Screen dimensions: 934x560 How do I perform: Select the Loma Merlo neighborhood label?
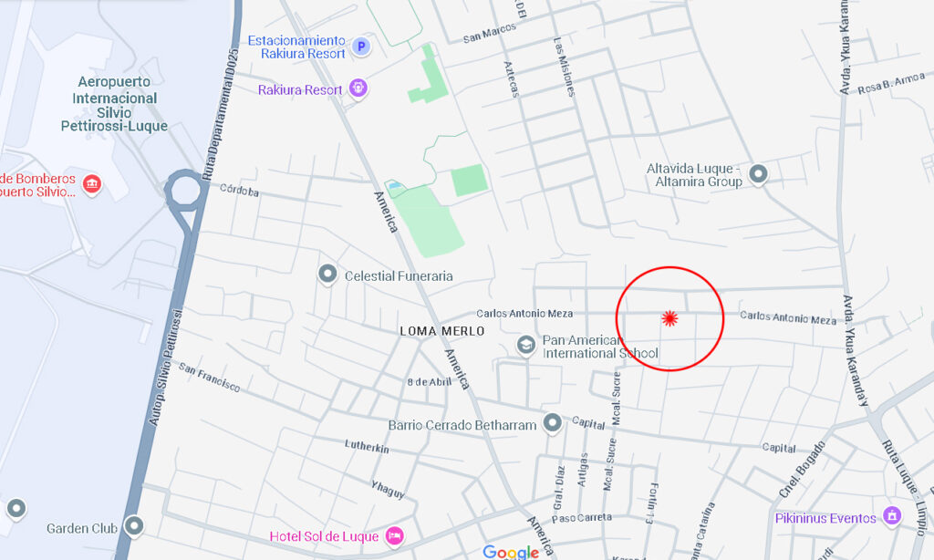[x=442, y=331]
